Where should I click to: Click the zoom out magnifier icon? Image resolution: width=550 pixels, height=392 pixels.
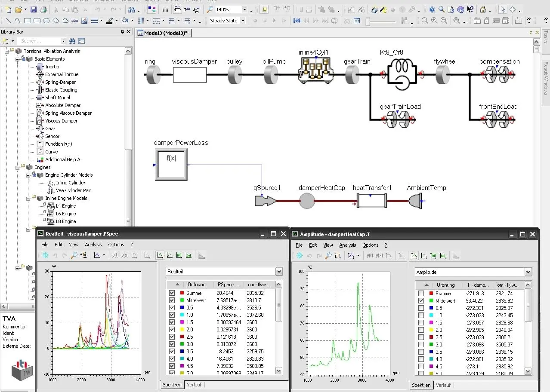point(444,20)
